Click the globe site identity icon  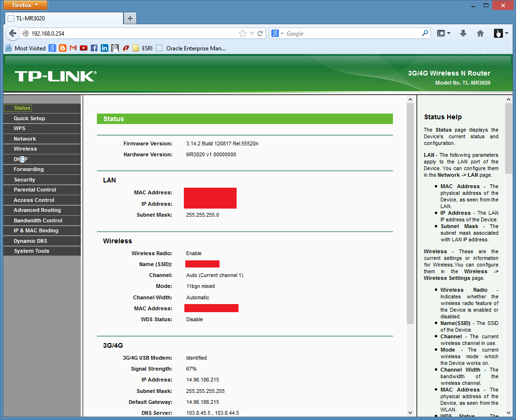[x=26, y=33]
